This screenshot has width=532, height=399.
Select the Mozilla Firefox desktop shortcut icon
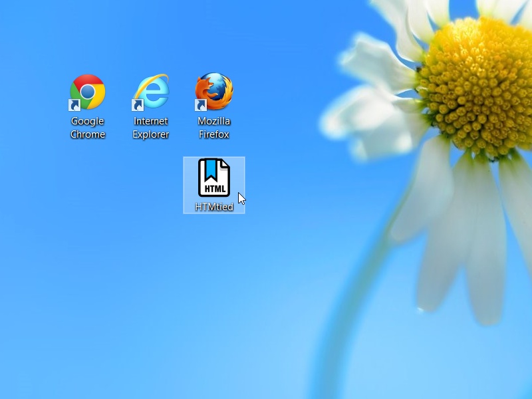(x=213, y=92)
